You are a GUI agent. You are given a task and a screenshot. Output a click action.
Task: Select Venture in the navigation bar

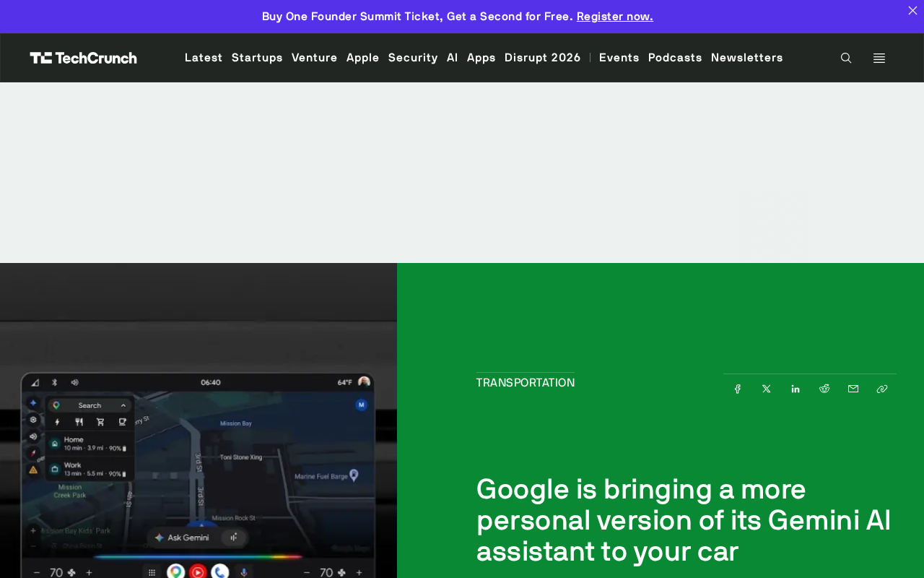click(x=315, y=58)
